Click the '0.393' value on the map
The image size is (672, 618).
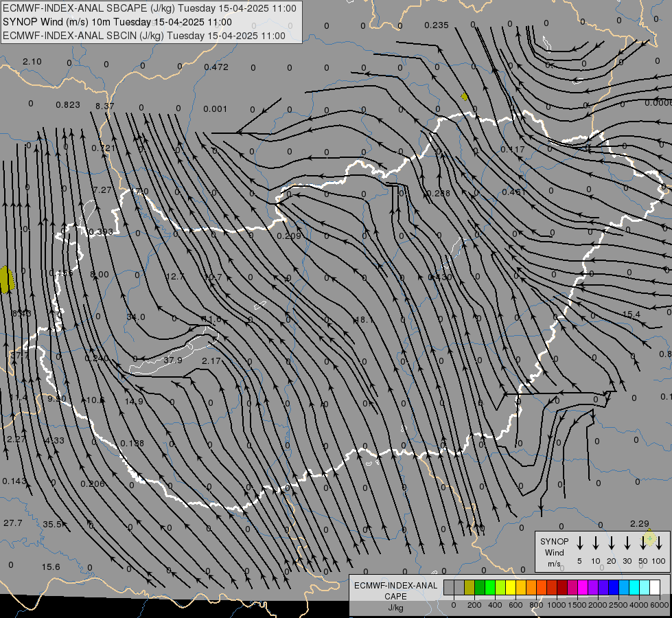coord(101,232)
